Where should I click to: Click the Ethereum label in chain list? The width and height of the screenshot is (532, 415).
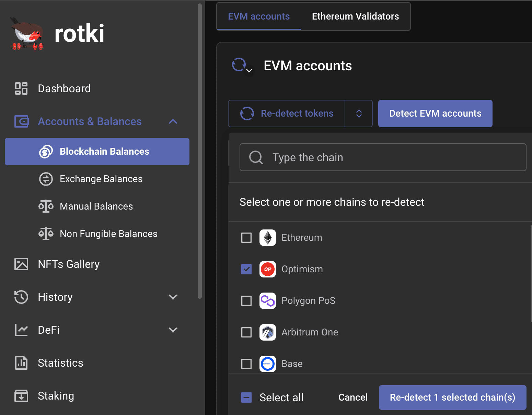point(302,238)
